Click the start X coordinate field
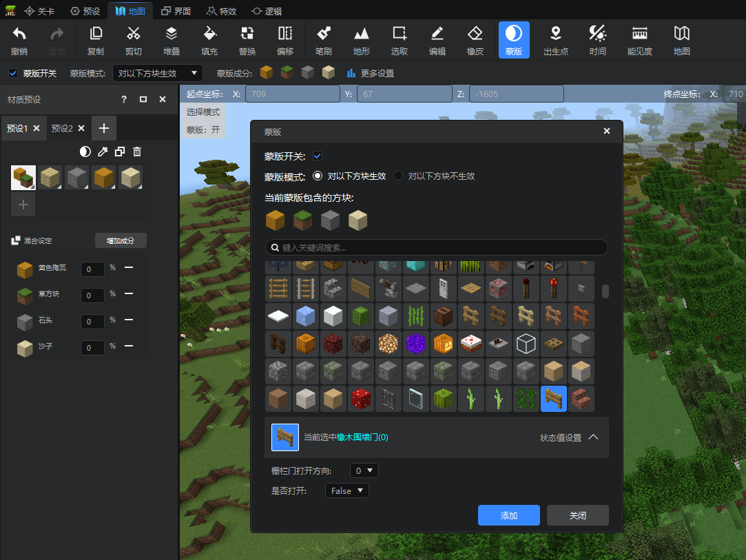Image resolution: width=746 pixels, height=560 pixels. coord(293,94)
